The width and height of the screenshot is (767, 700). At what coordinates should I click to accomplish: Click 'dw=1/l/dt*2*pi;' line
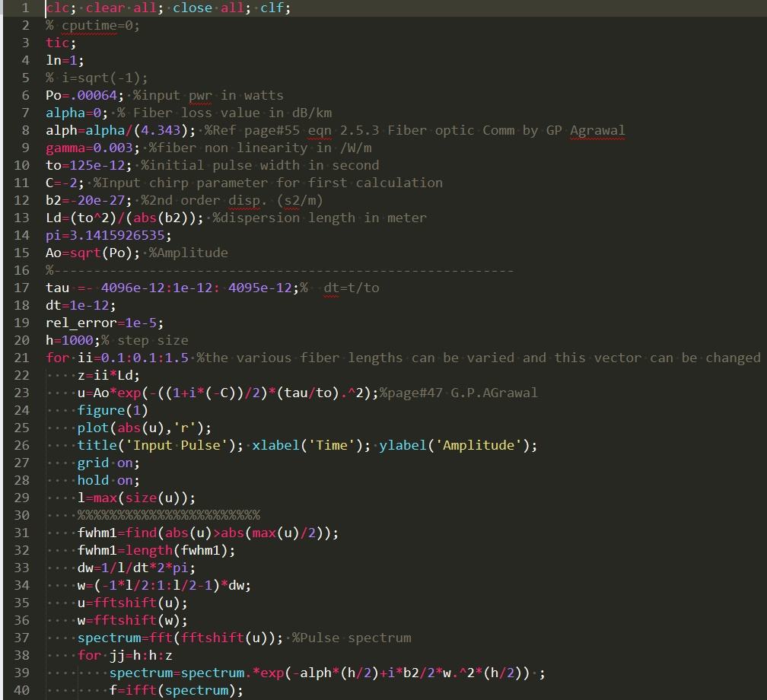[x=136, y=568]
